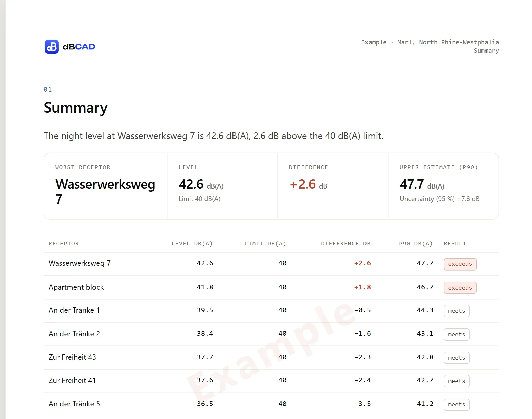The width and height of the screenshot is (532, 419).
Task: Click level value '39.5'
Action: point(205,310)
